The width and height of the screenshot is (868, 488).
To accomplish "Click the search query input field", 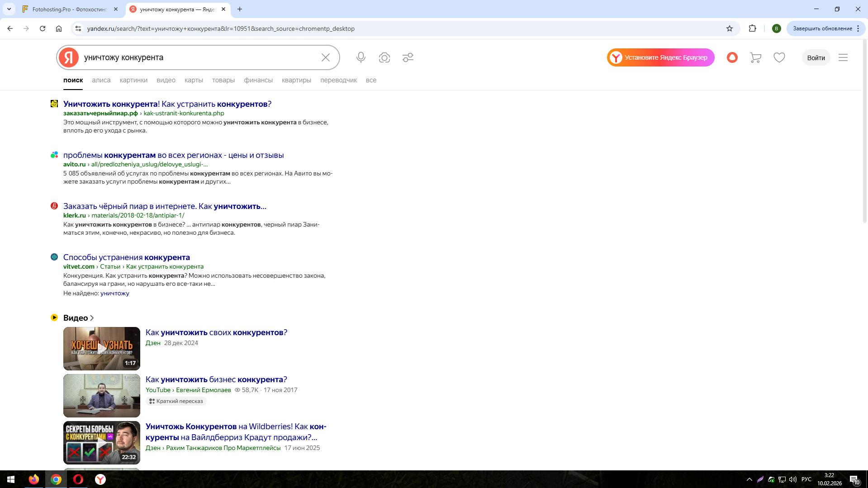I will click(199, 57).
